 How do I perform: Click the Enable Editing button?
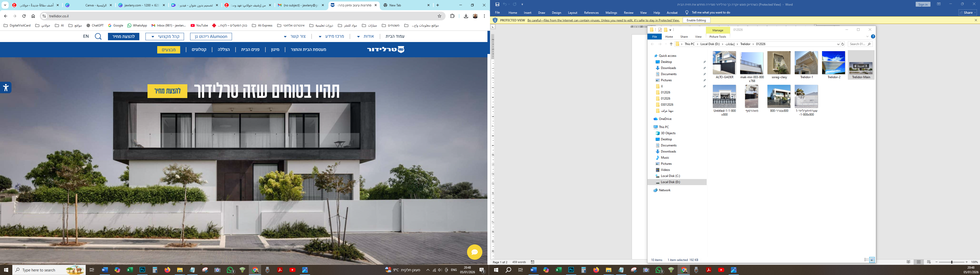[x=696, y=20]
